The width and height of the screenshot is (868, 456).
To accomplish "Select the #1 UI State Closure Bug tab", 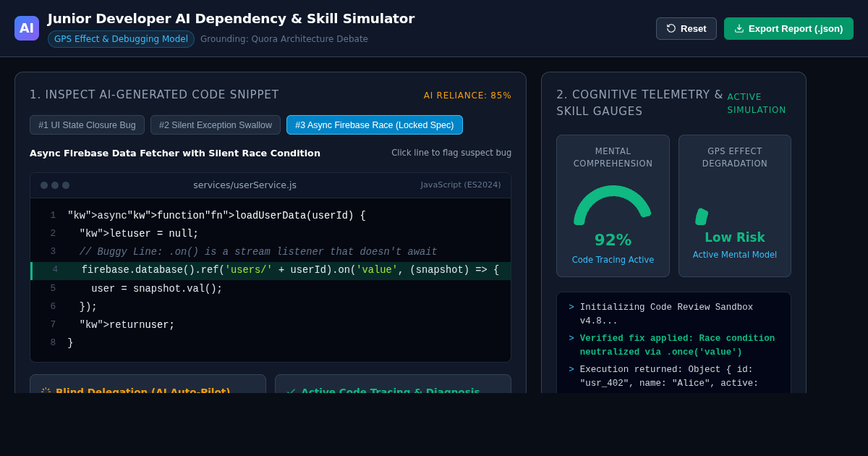I will [x=87, y=125].
